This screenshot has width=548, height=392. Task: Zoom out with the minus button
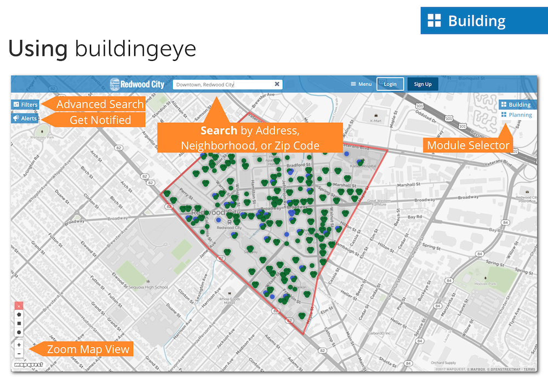click(x=19, y=354)
